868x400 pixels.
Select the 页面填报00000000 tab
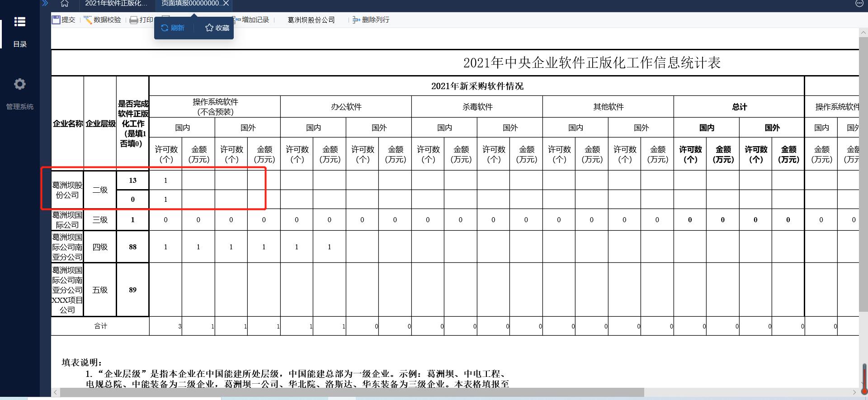(191, 4)
